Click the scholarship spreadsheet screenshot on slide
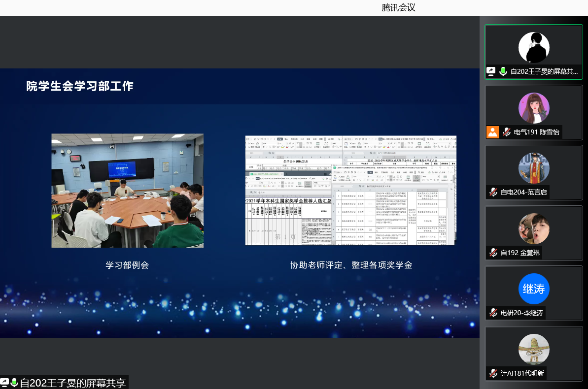The image size is (588, 389). tap(350, 191)
